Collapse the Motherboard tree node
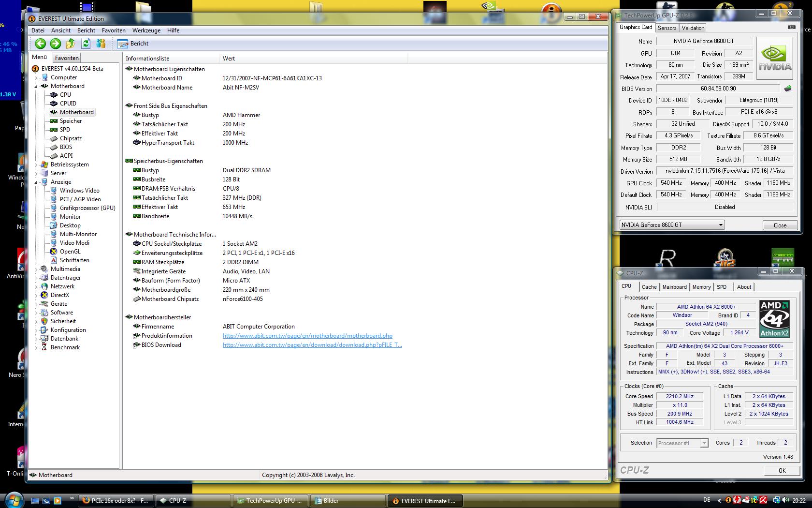Viewport: 812px width, 508px height. tap(36, 87)
